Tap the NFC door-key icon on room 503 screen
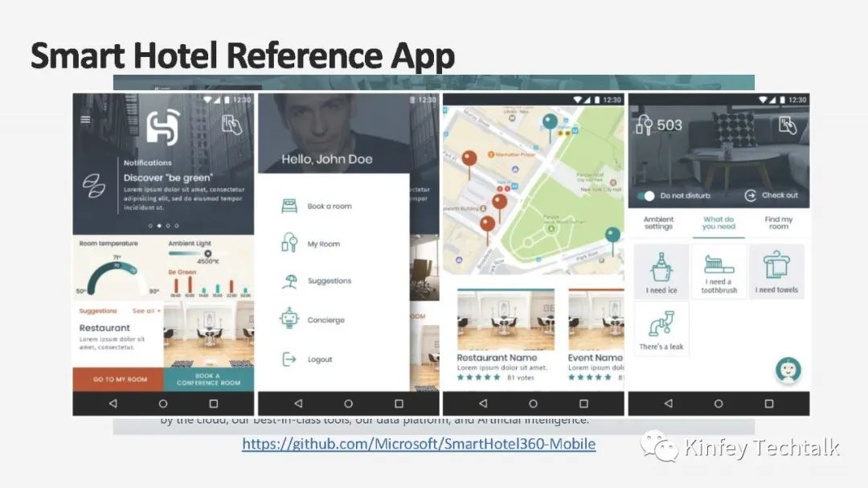 coord(787,125)
